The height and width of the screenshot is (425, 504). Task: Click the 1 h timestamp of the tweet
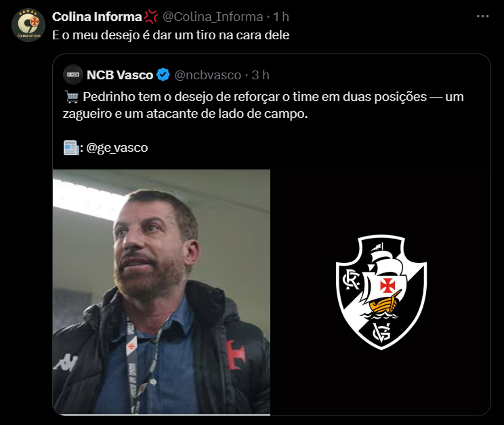pyautogui.click(x=281, y=17)
